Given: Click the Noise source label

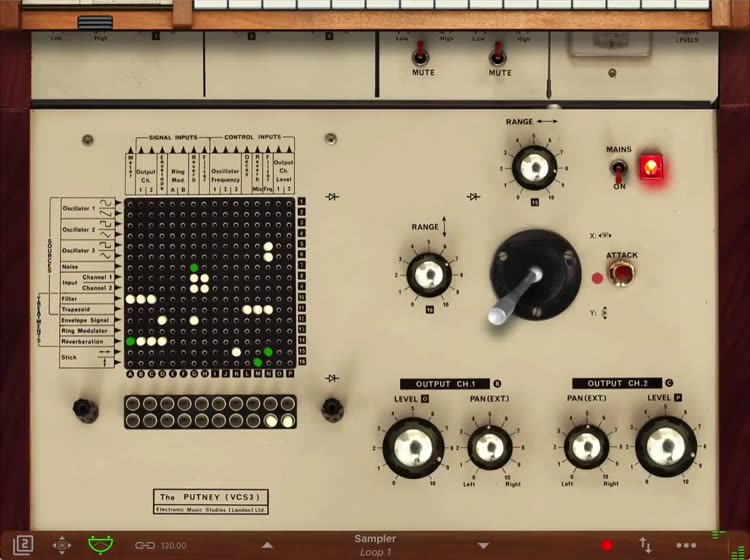Looking at the screenshot, I should point(70,267).
